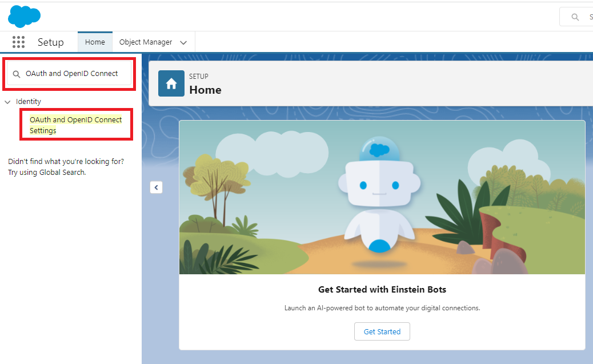The image size is (593, 364).
Task: Click the Setup app name label
Action: (x=51, y=42)
